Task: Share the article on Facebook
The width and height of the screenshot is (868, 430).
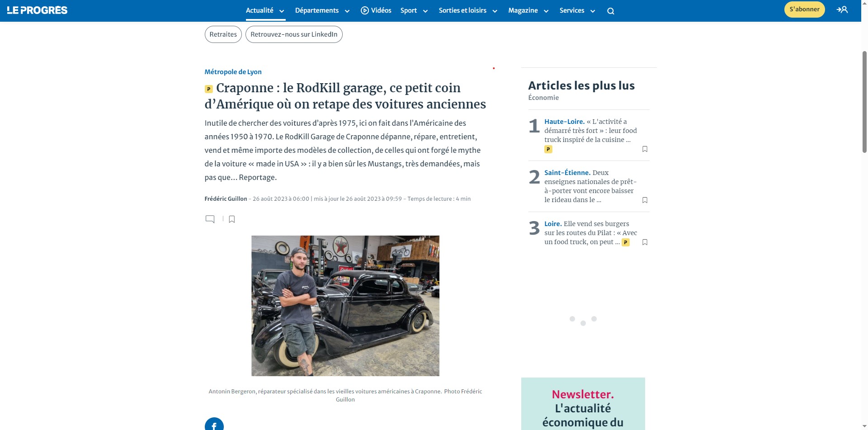Action: 214,425
